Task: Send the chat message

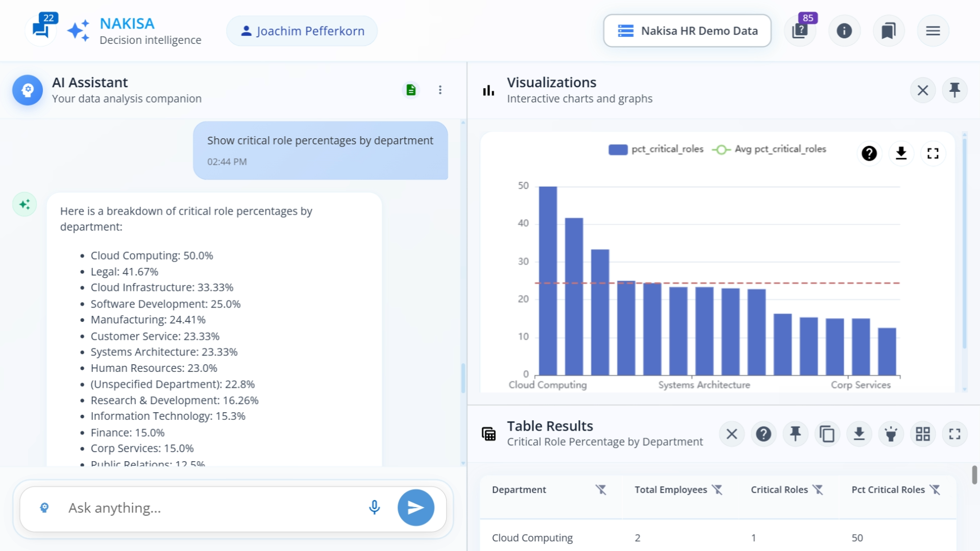Action: coord(415,508)
